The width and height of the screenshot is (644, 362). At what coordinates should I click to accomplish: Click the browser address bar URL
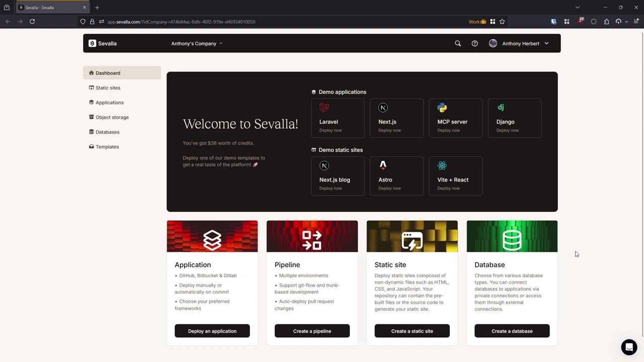pyautogui.click(x=181, y=22)
